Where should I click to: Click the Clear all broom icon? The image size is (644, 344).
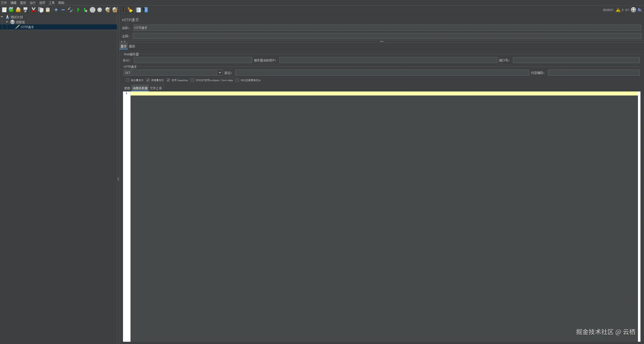[x=115, y=10]
